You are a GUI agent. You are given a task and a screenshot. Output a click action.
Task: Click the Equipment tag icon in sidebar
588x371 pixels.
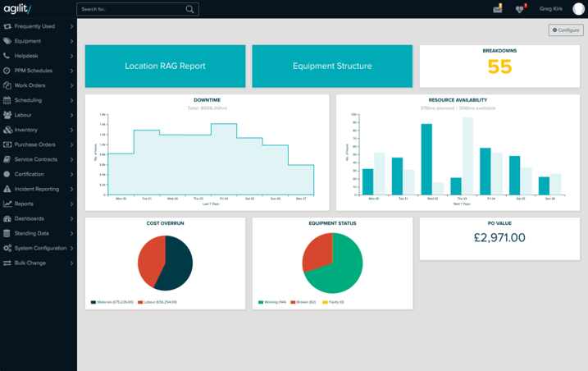[x=7, y=41]
